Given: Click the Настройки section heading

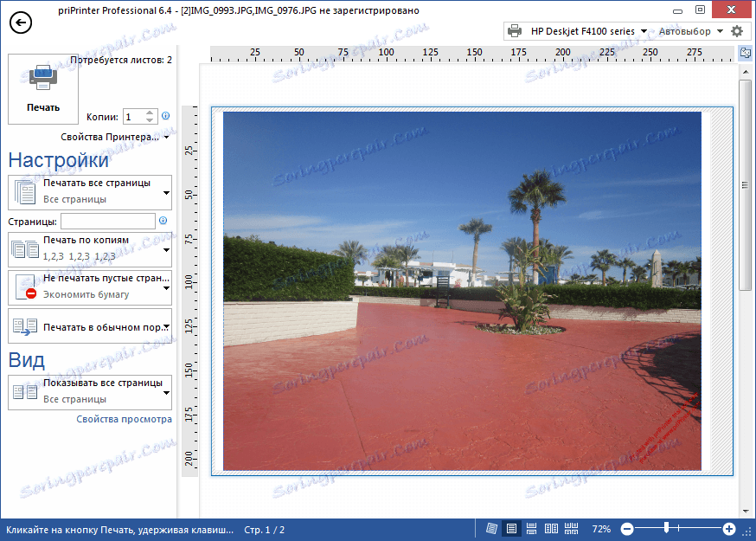Looking at the screenshot, I should (59, 160).
